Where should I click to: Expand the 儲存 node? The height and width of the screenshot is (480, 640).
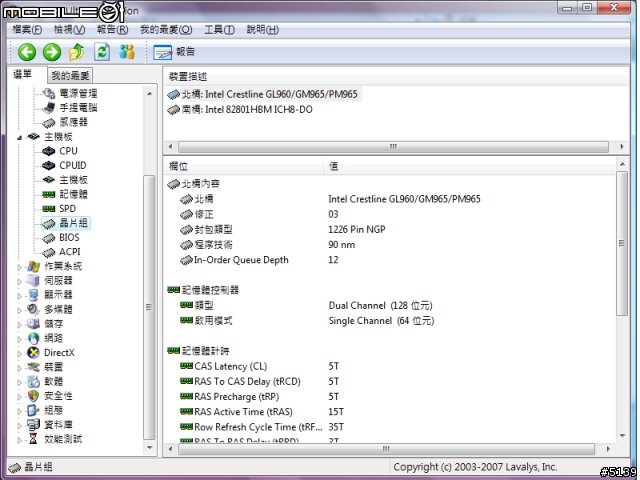click(19, 325)
